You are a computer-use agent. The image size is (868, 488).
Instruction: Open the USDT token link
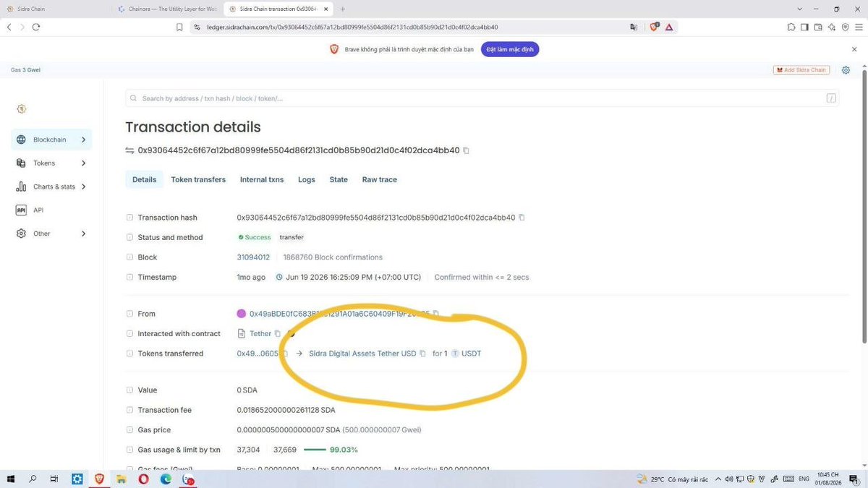click(x=471, y=354)
